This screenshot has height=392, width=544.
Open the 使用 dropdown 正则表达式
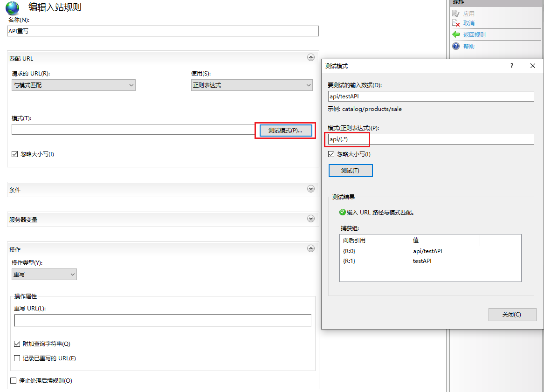point(252,85)
